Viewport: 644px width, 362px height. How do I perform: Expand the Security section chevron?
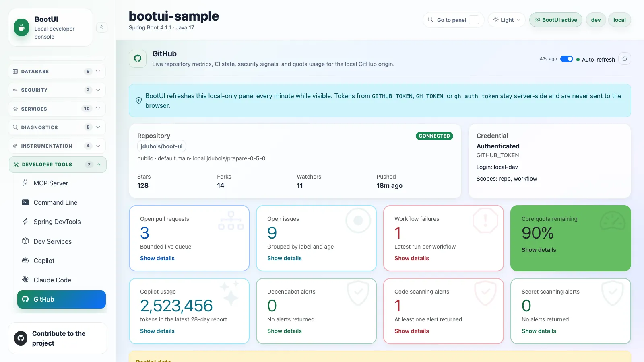[x=98, y=90]
